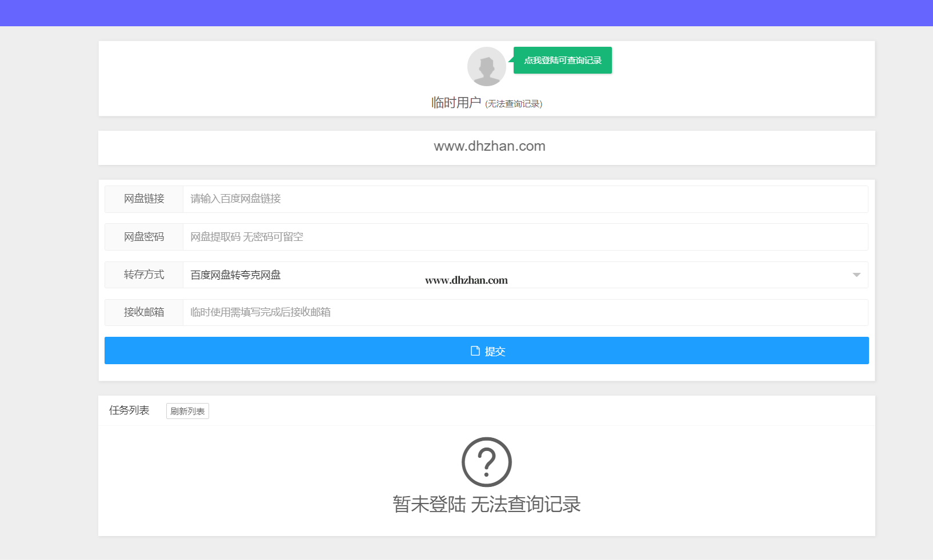The width and height of the screenshot is (933, 560).
Task: Select the 任务列表 section heading
Action: pyautogui.click(x=129, y=410)
